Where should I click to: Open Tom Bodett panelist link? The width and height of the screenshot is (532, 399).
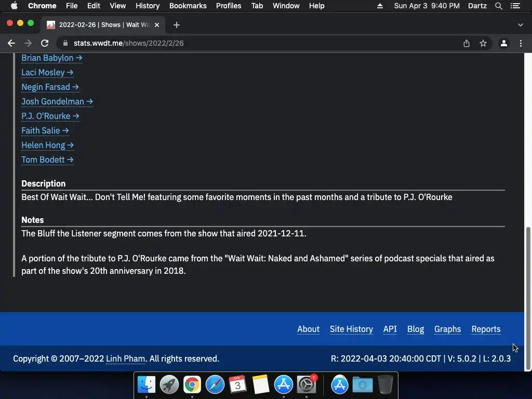pos(47,160)
